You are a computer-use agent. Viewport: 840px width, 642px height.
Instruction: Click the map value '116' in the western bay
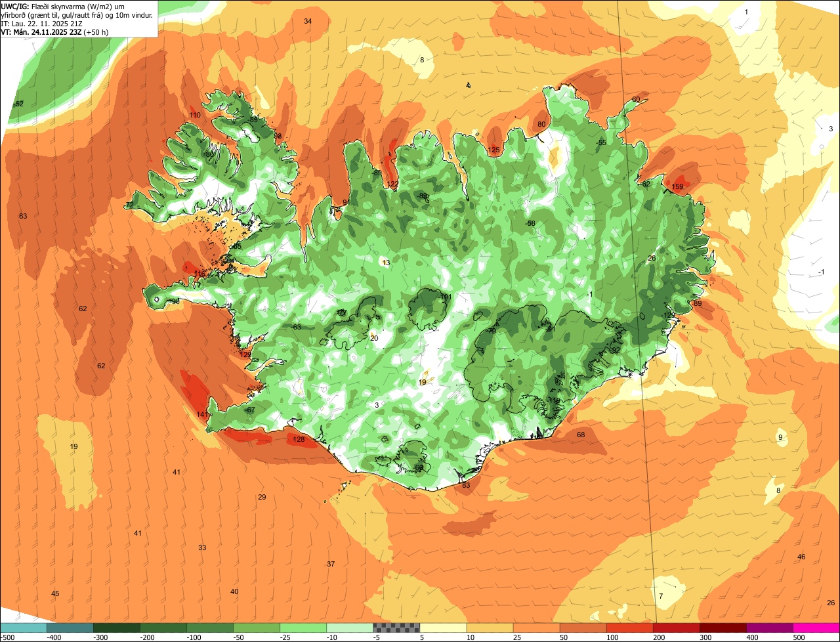click(200, 273)
